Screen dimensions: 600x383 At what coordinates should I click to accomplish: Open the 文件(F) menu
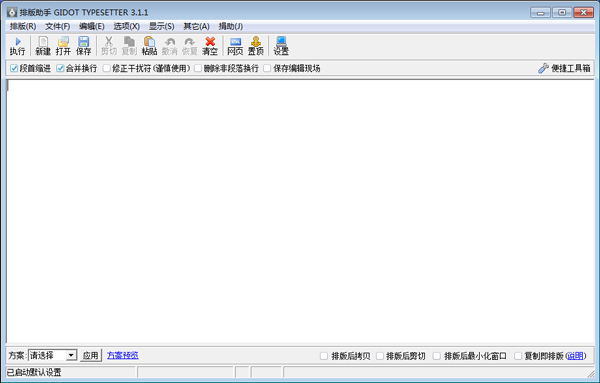point(57,26)
